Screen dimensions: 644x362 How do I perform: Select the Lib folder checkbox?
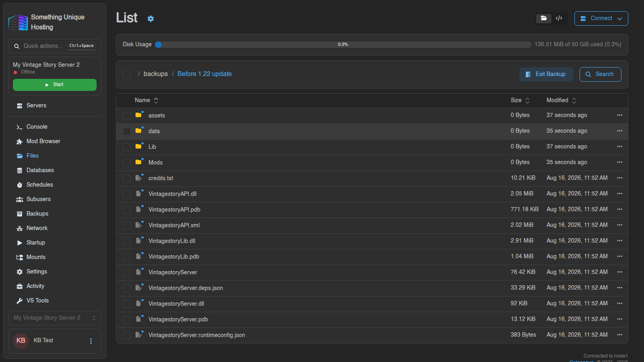(x=127, y=147)
